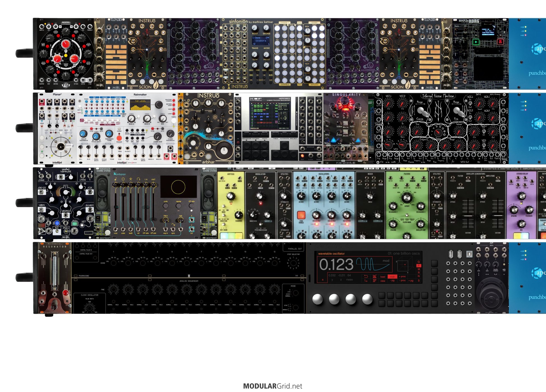Select the 'load' option on wavetable oscillator screen
This screenshot has width=546, height=392.
point(382,276)
